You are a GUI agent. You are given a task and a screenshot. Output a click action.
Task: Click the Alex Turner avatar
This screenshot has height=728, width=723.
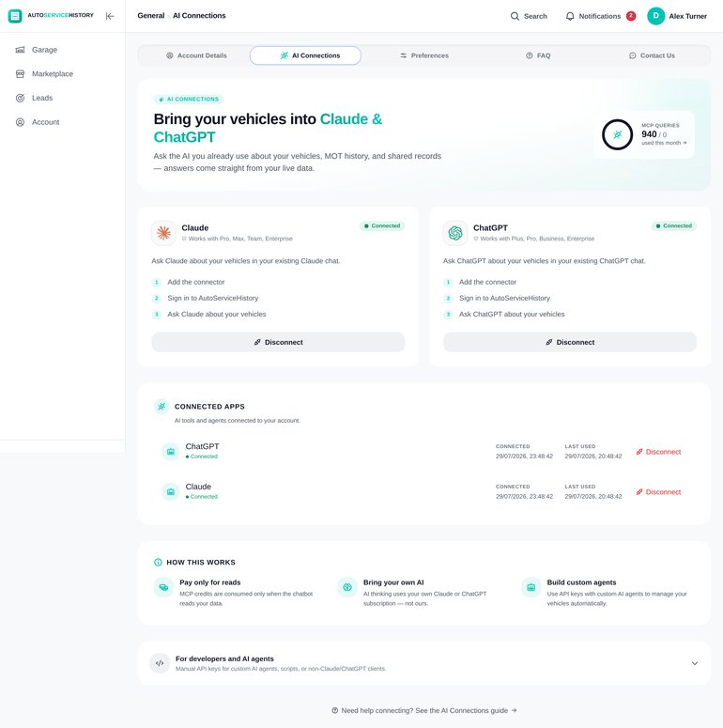click(x=655, y=16)
